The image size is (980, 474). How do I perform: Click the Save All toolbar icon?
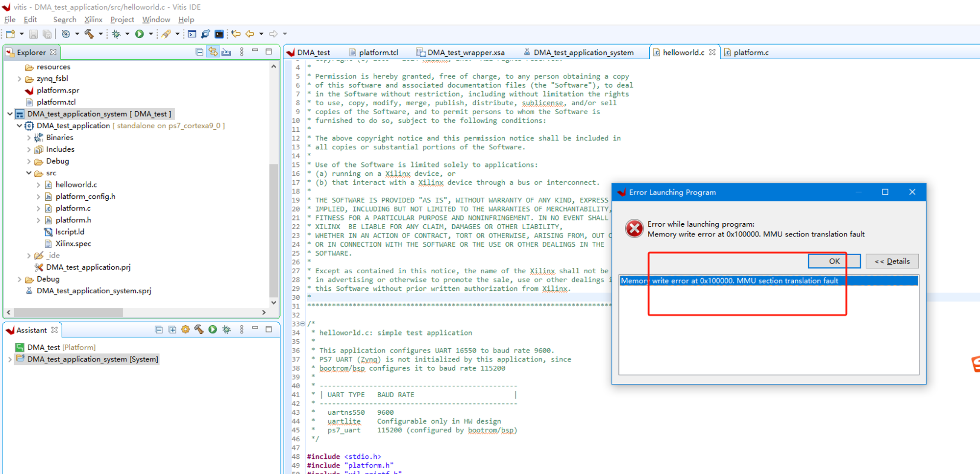pos(47,34)
